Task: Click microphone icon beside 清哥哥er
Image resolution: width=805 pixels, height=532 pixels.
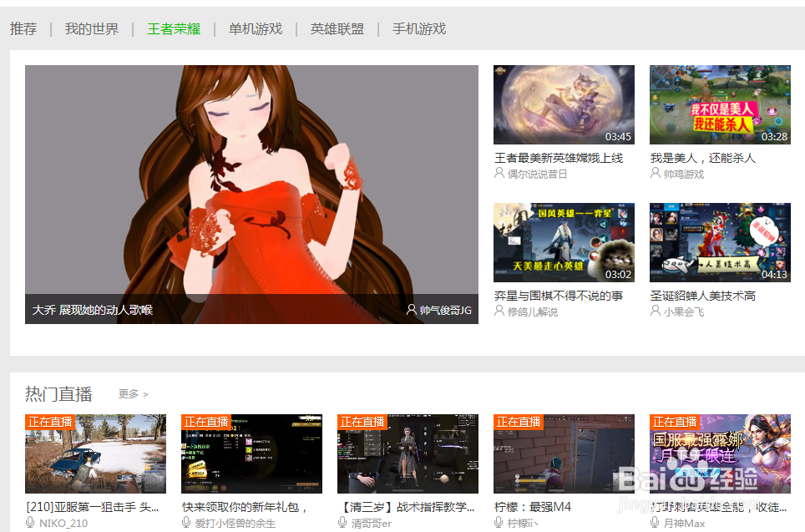Action: click(342, 523)
